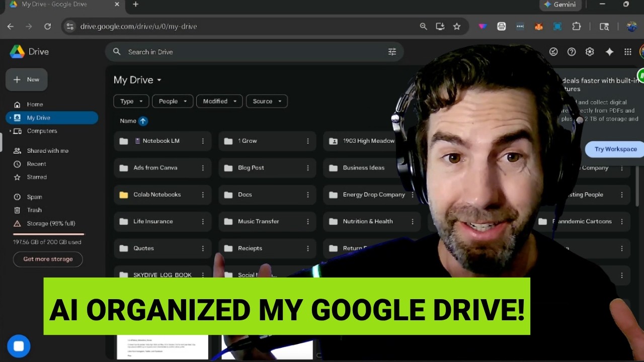
Task: Open more options for Energy Drop Company folder
Action: [413, 195]
